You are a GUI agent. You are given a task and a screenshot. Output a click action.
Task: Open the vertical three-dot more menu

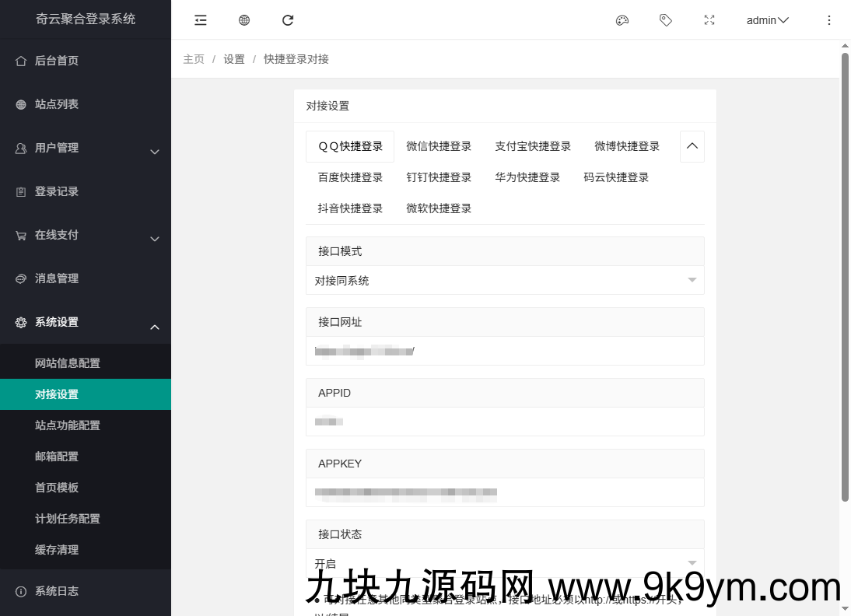(x=828, y=20)
